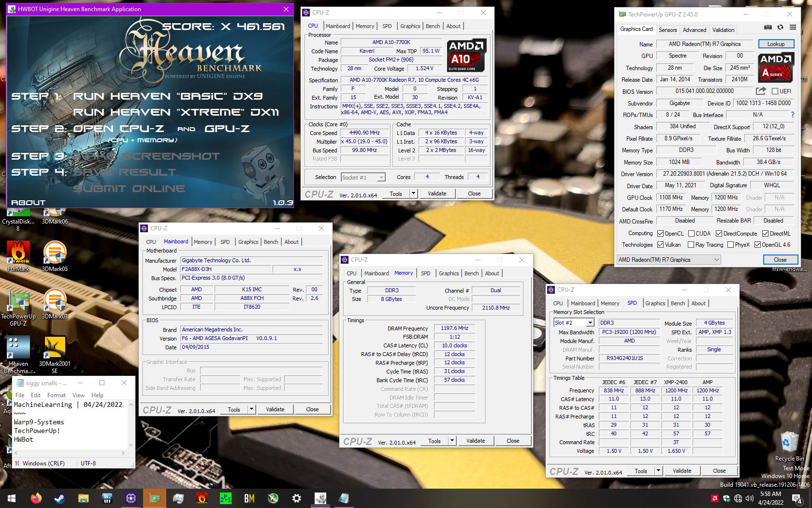Open the Format menu in Notepad
The height and width of the screenshot is (508, 812).
click(x=57, y=395)
